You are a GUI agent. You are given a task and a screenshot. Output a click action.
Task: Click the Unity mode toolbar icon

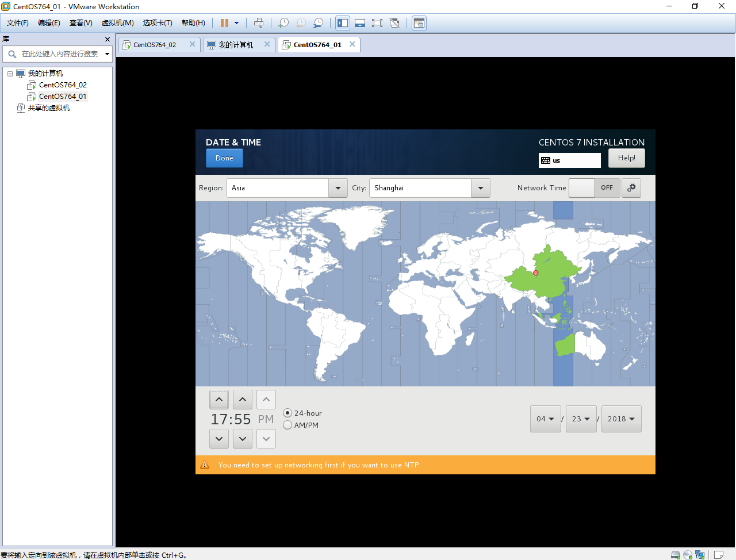tap(394, 23)
